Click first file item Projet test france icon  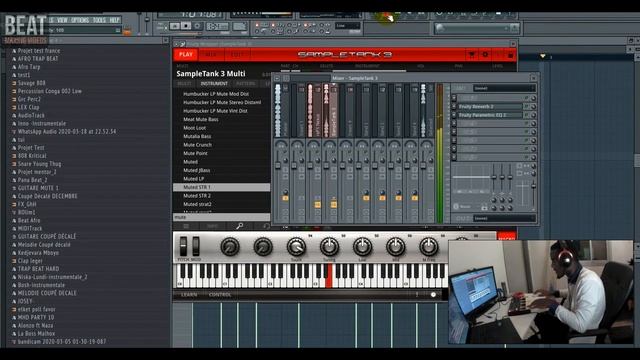click(x=14, y=51)
